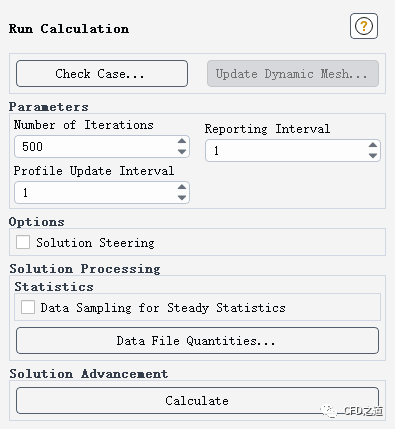Increase Number of Iterations with up arrow
This screenshot has width=395, height=429.
coord(182,141)
